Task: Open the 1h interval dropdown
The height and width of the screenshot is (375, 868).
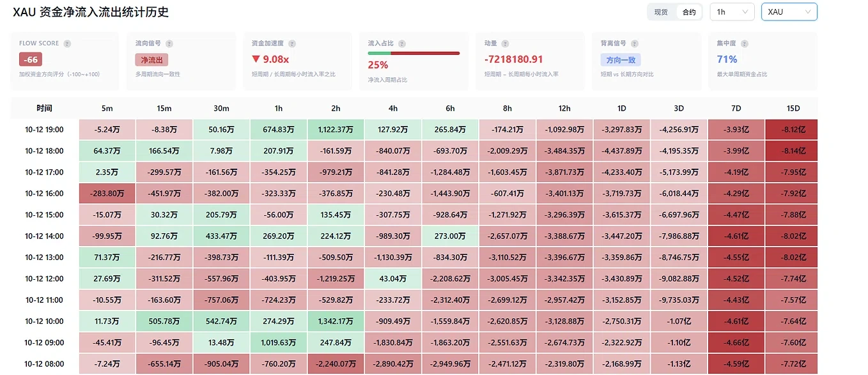Action: tap(732, 12)
